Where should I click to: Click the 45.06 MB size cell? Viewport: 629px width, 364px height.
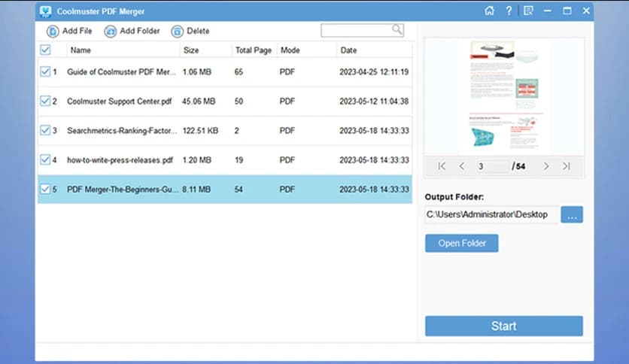199,101
